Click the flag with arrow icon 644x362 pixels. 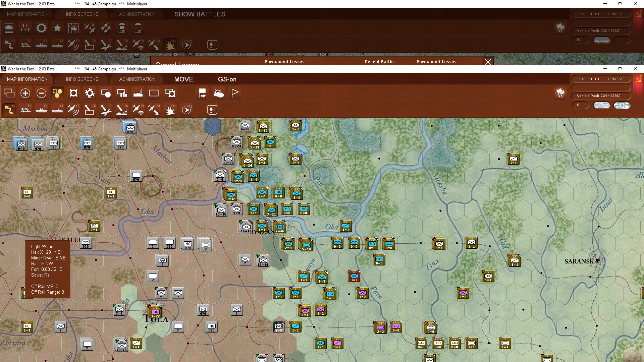(x=202, y=93)
